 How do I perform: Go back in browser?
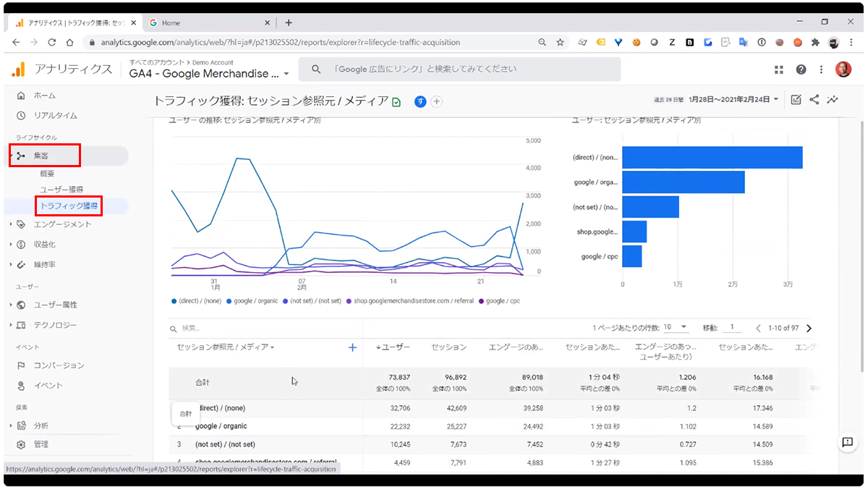[17, 43]
